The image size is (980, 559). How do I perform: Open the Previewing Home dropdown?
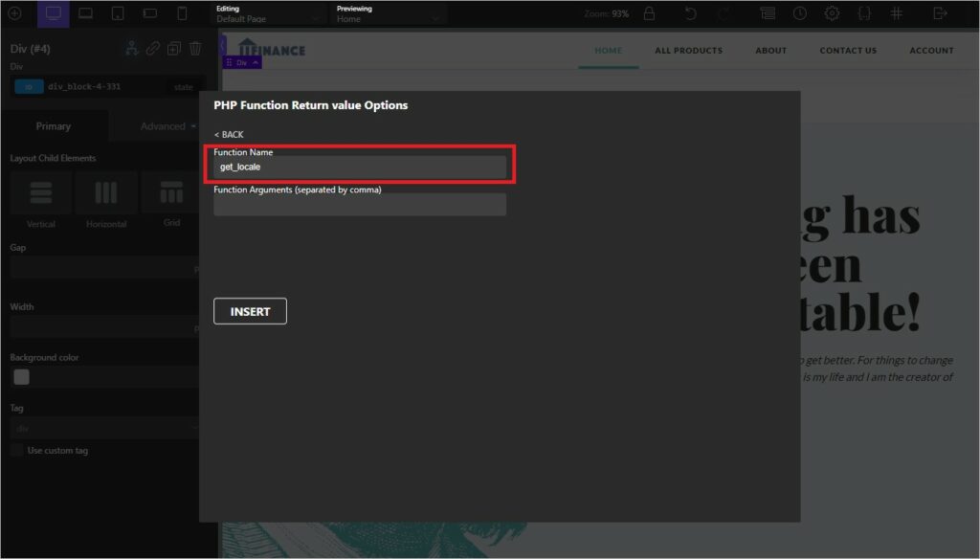pos(388,13)
